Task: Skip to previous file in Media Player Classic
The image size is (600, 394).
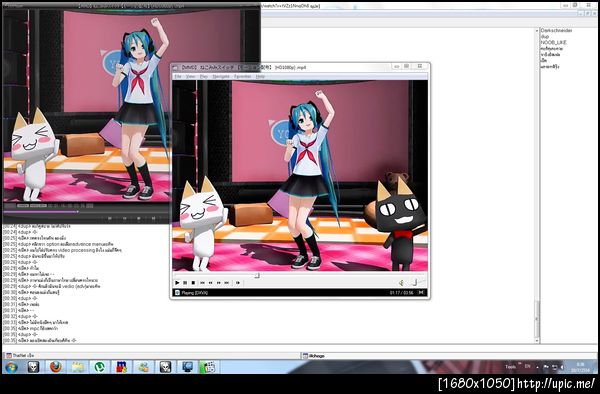Action: click(x=202, y=283)
